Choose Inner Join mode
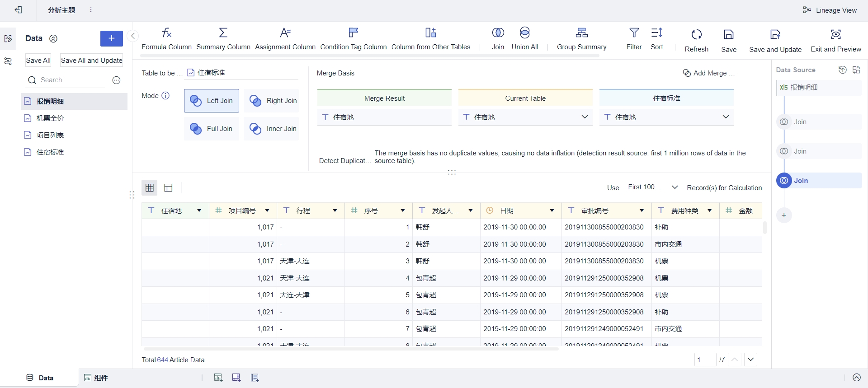The height and width of the screenshot is (388, 868). [272, 129]
